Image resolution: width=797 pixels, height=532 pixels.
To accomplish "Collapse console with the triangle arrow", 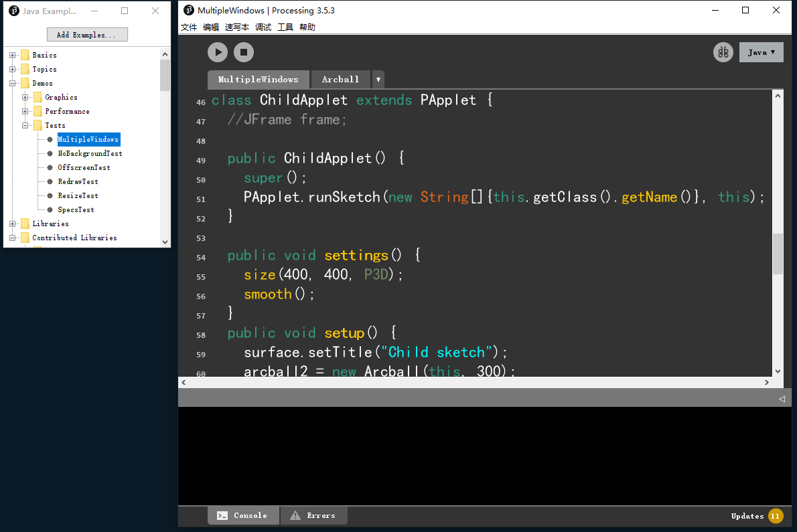I will (x=782, y=399).
